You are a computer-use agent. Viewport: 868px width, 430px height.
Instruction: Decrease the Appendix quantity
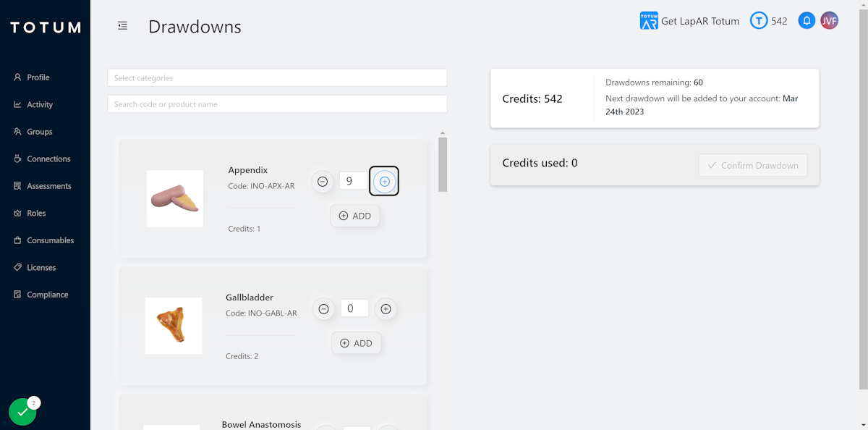coord(323,181)
